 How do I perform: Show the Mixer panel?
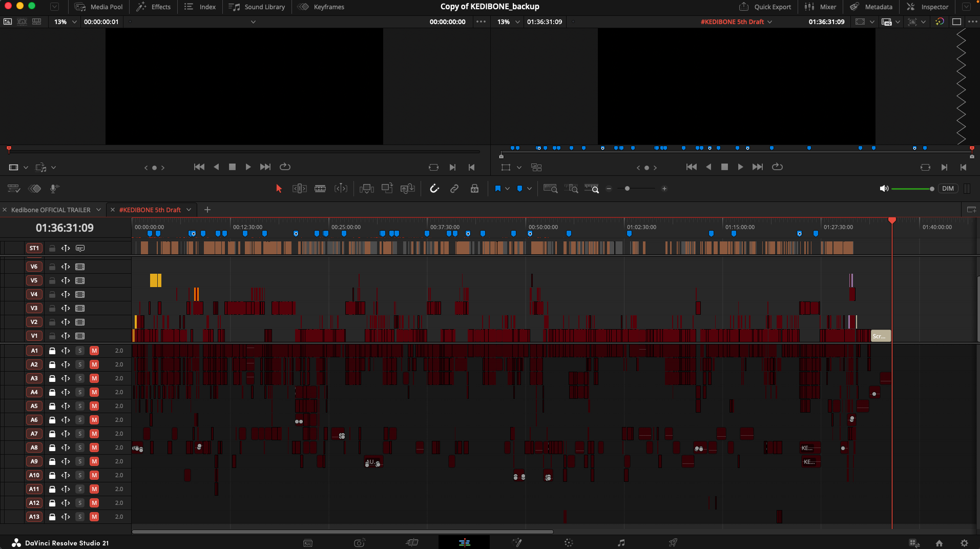click(x=820, y=7)
